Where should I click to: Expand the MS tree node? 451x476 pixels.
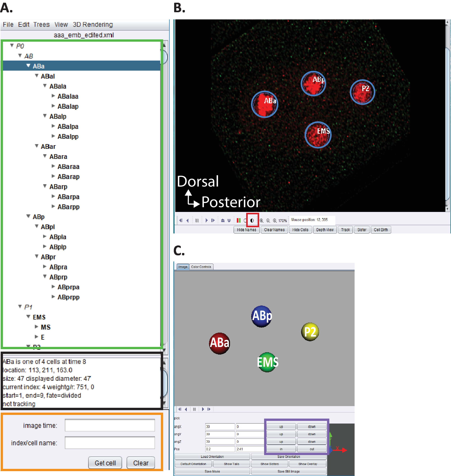pyautogui.click(x=37, y=326)
